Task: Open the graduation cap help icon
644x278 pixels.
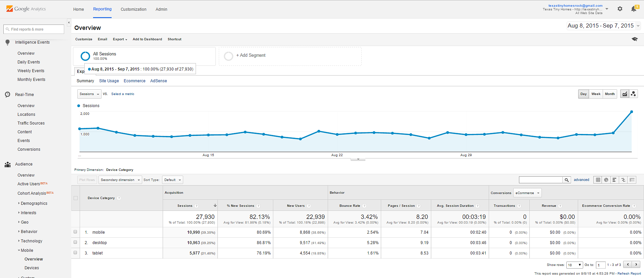Action: coord(634,39)
